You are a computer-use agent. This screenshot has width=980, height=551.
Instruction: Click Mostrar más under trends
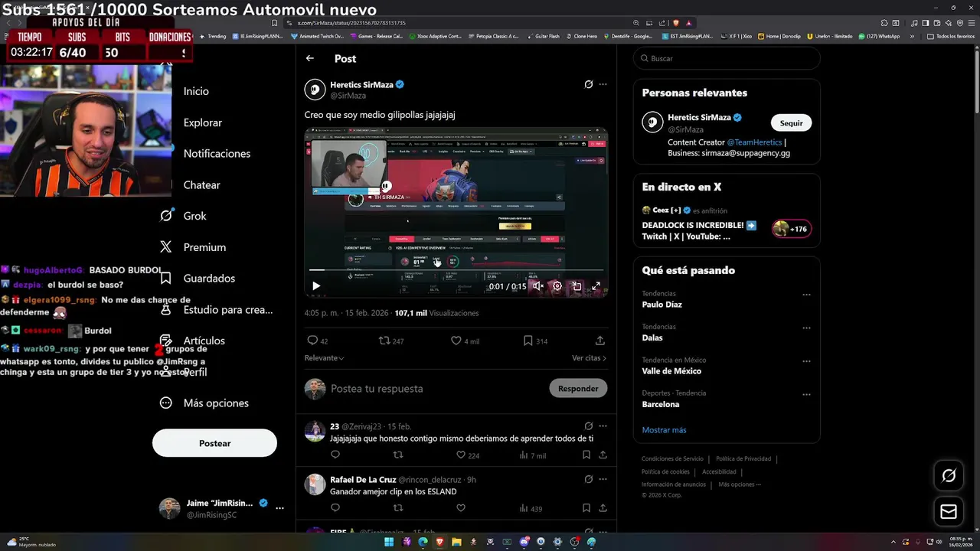(664, 430)
